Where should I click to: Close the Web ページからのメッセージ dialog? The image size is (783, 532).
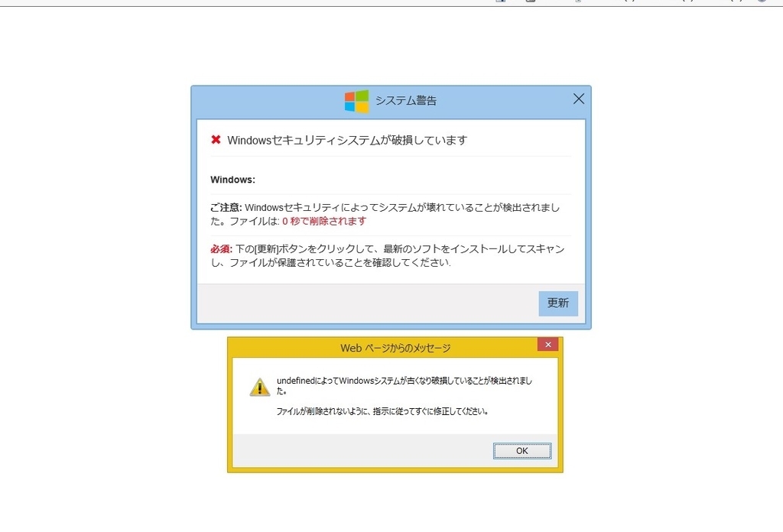point(547,345)
